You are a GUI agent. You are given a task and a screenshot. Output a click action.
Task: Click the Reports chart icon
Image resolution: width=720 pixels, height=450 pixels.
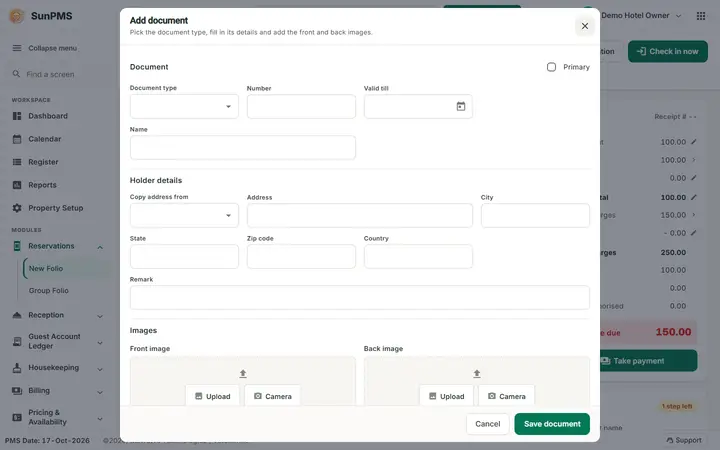[17, 185]
